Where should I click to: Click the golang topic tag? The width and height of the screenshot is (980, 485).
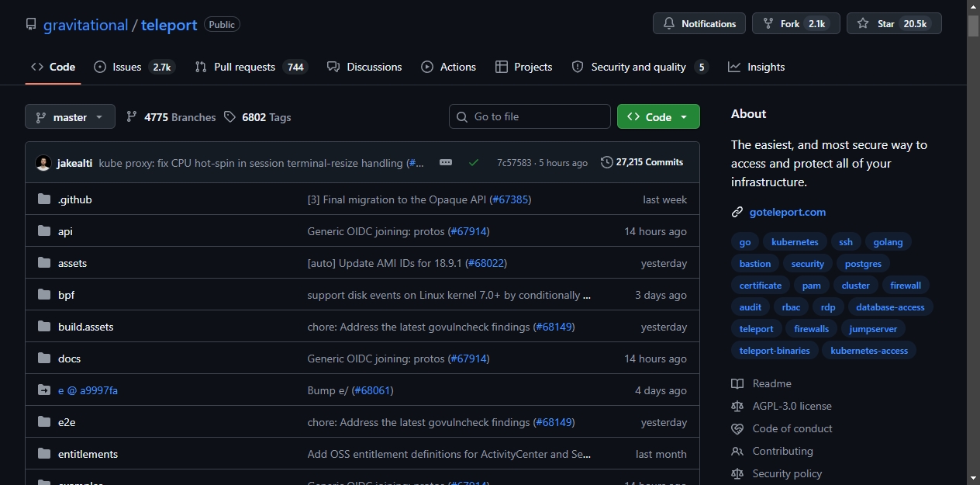click(x=888, y=242)
